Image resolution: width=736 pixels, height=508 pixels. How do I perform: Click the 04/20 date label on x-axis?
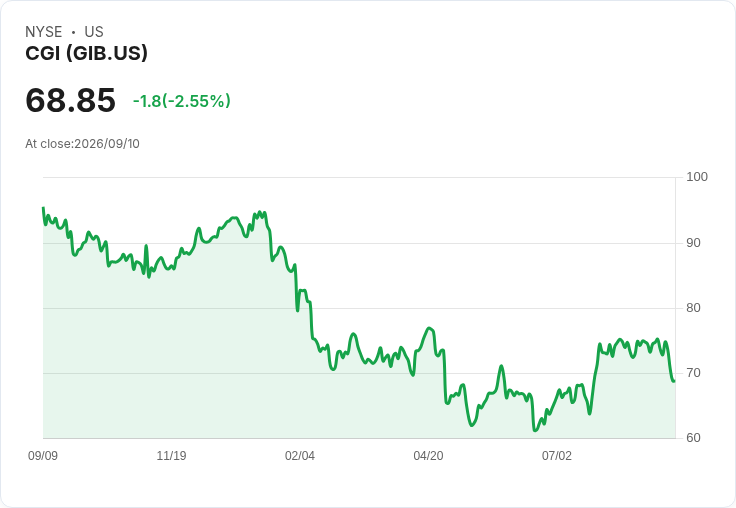428,455
